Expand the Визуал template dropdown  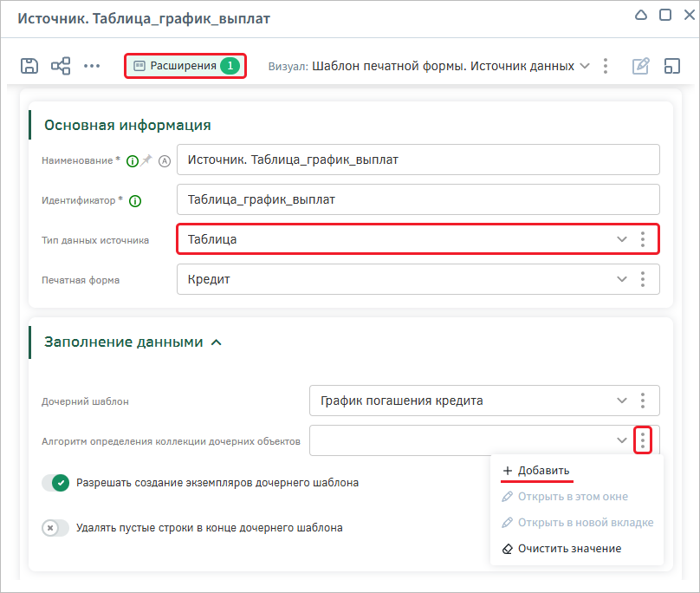[585, 66]
